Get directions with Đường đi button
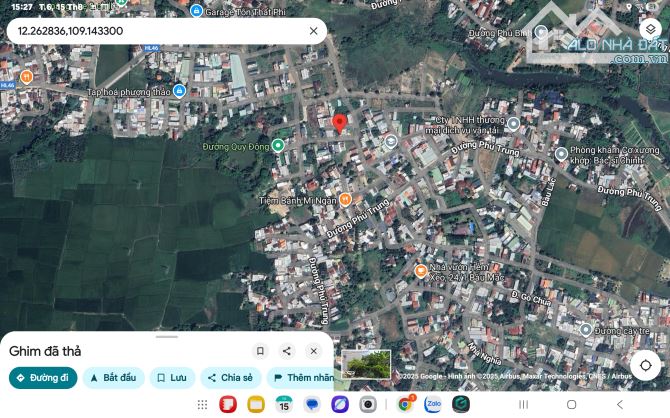Viewport: 670px width, 418px height. (x=42, y=378)
